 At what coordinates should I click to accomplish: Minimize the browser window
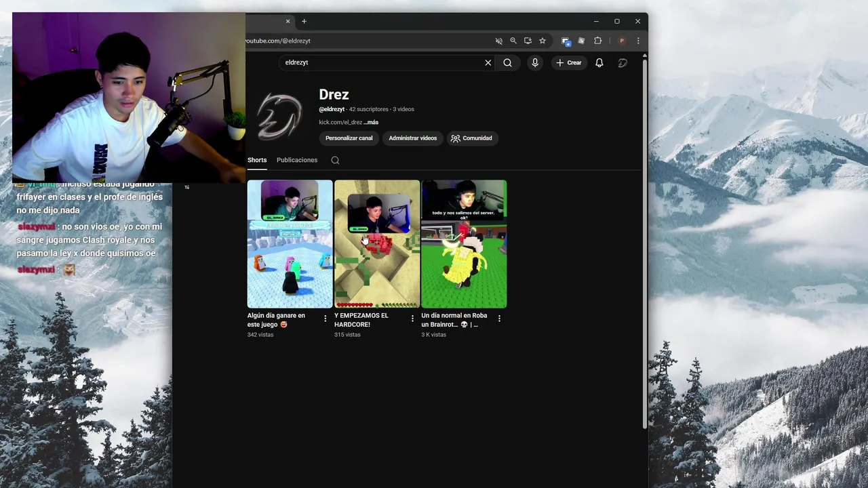[x=596, y=21]
